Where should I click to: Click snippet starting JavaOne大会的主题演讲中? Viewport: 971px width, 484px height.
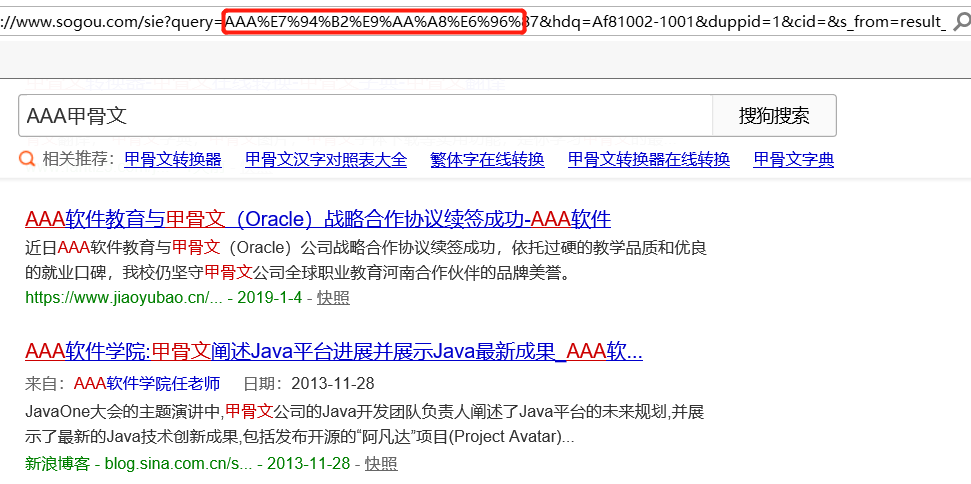pyautogui.click(x=365, y=424)
